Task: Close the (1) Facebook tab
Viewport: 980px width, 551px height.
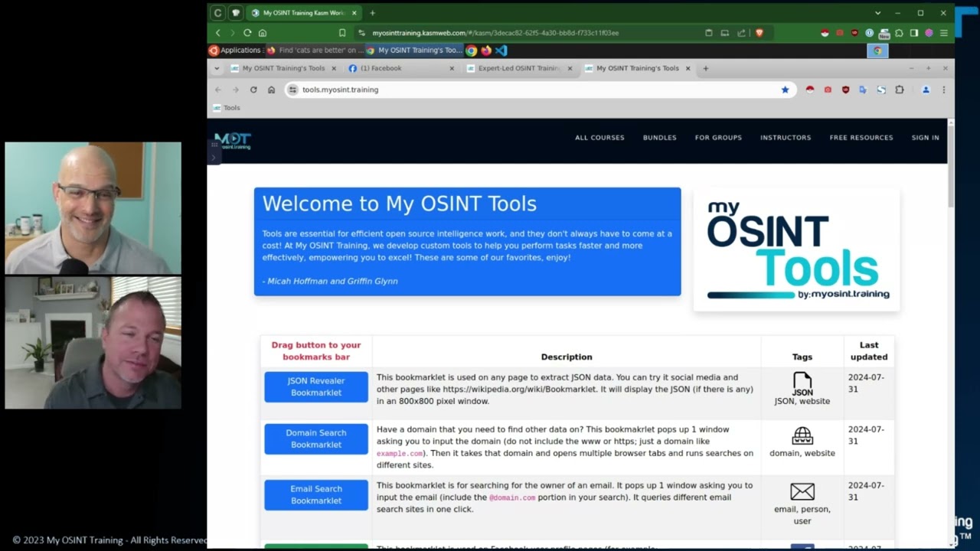Action: pyautogui.click(x=452, y=68)
